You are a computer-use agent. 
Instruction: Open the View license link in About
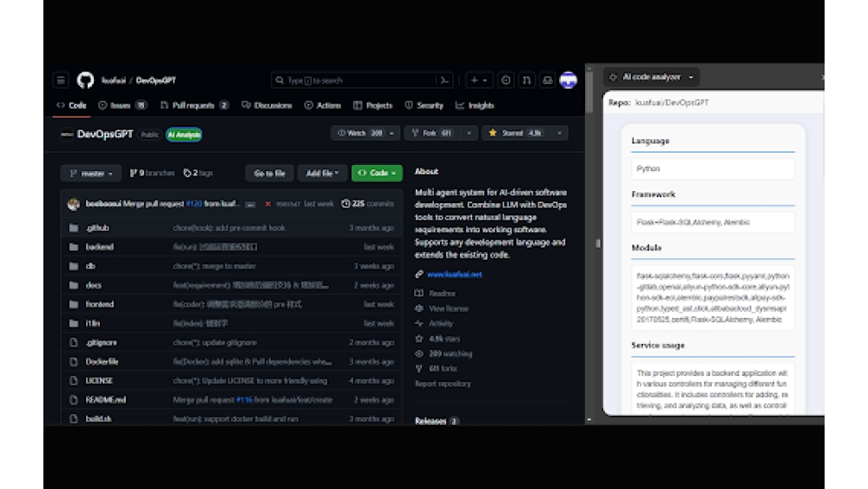(449, 308)
